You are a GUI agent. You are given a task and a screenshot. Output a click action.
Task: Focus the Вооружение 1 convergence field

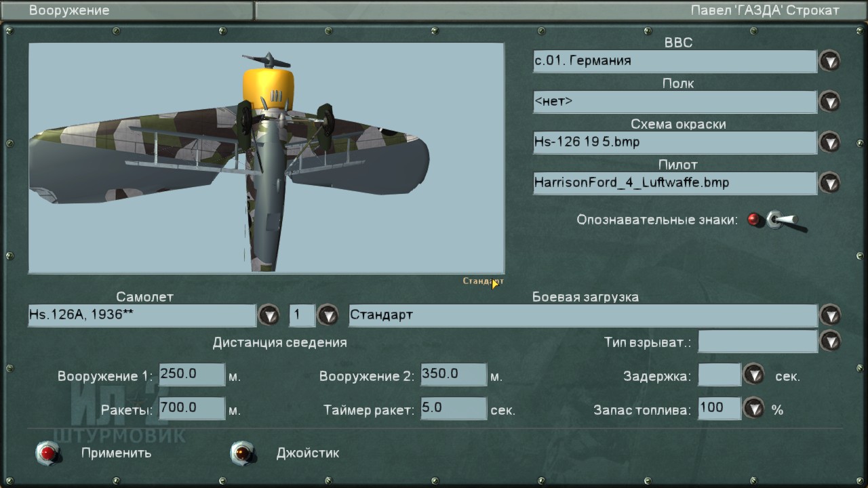pyautogui.click(x=192, y=374)
